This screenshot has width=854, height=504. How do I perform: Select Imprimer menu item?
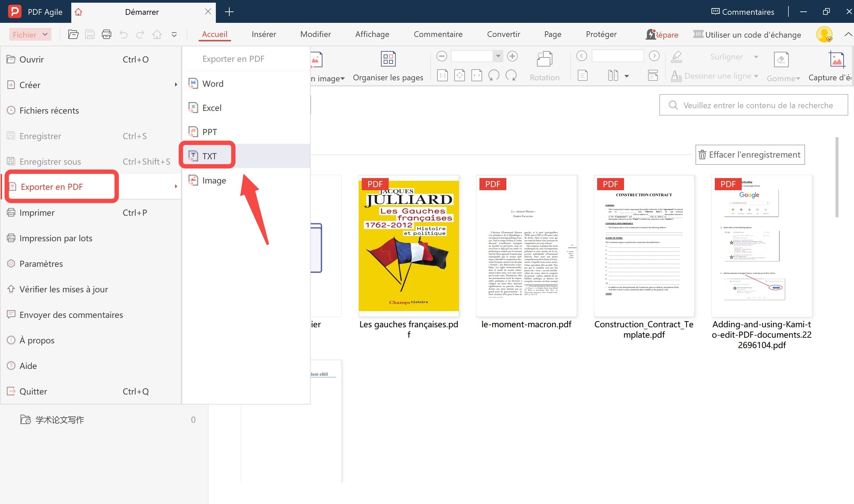(x=91, y=213)
